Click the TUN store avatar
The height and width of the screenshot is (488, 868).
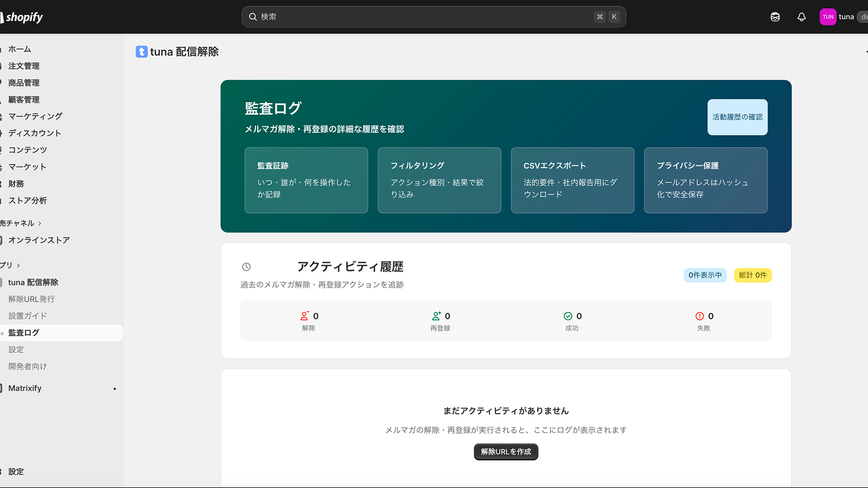coord(828,17)
